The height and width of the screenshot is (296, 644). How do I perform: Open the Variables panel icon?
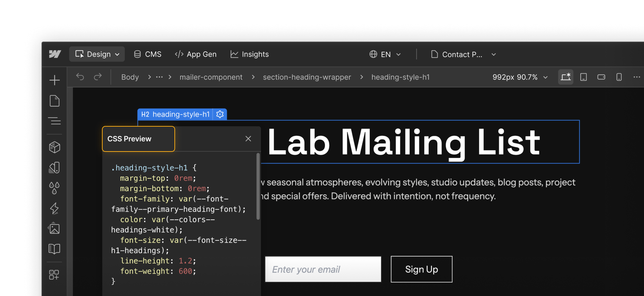(54, 168)
